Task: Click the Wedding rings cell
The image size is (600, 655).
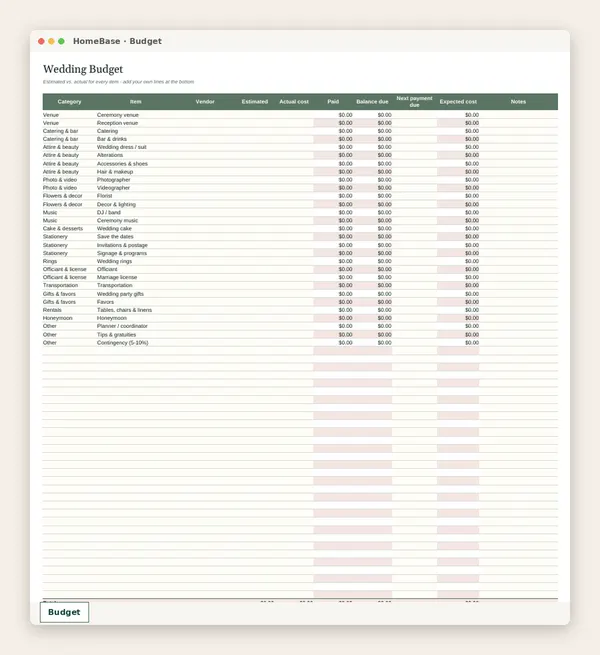Action: coord(135,261)
